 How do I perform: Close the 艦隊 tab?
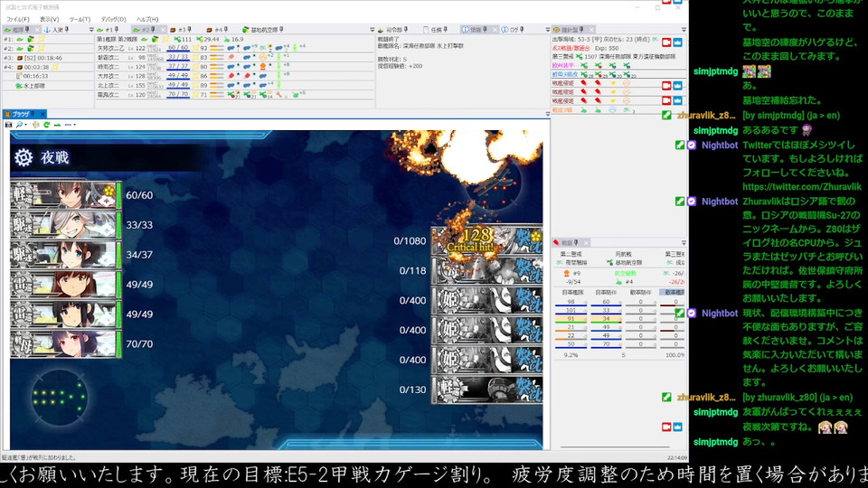coord(36,29)
